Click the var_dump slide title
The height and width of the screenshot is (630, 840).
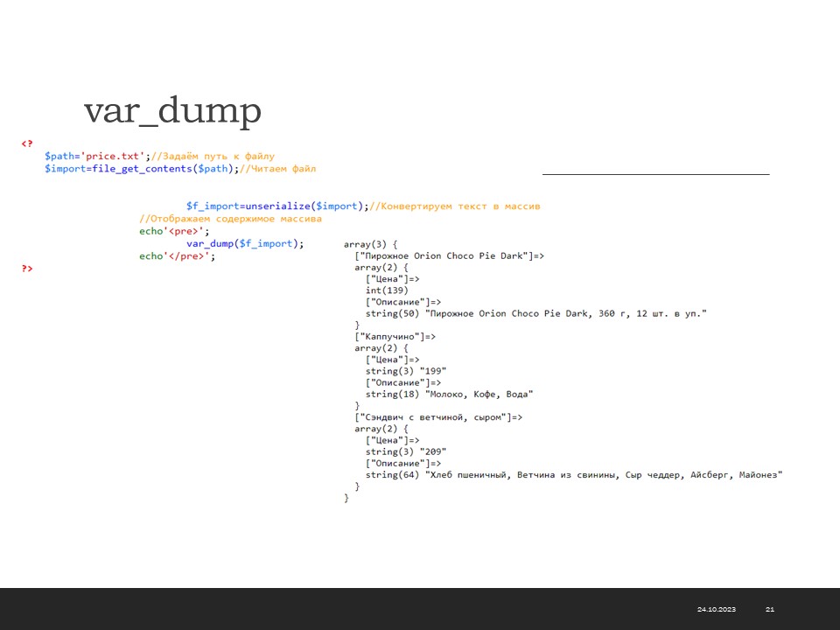(x=172, y=112)
